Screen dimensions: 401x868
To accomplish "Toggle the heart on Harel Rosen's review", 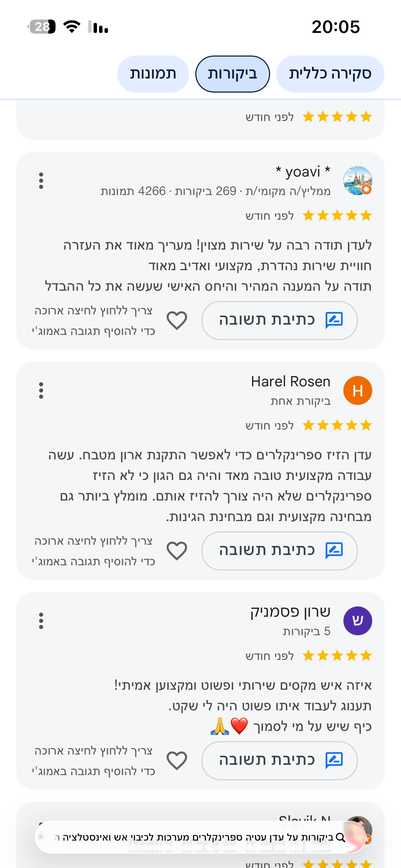I will click(177, 551).
